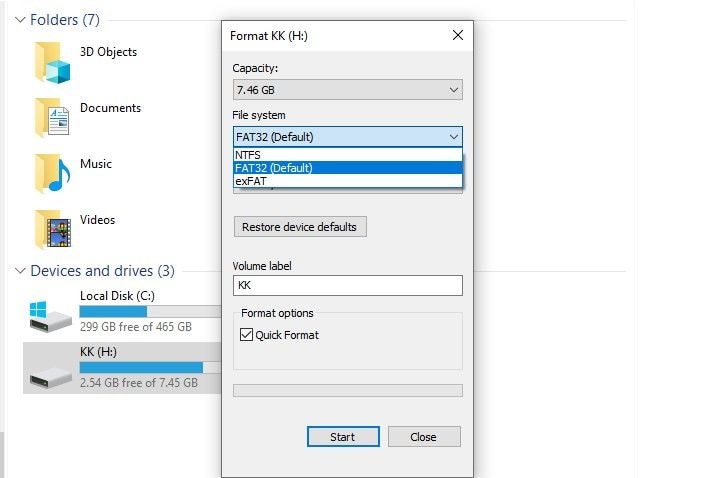Click the Start button
Image resolution: width=724 pixels, height=478 pixels.
[x=343, y=437]
